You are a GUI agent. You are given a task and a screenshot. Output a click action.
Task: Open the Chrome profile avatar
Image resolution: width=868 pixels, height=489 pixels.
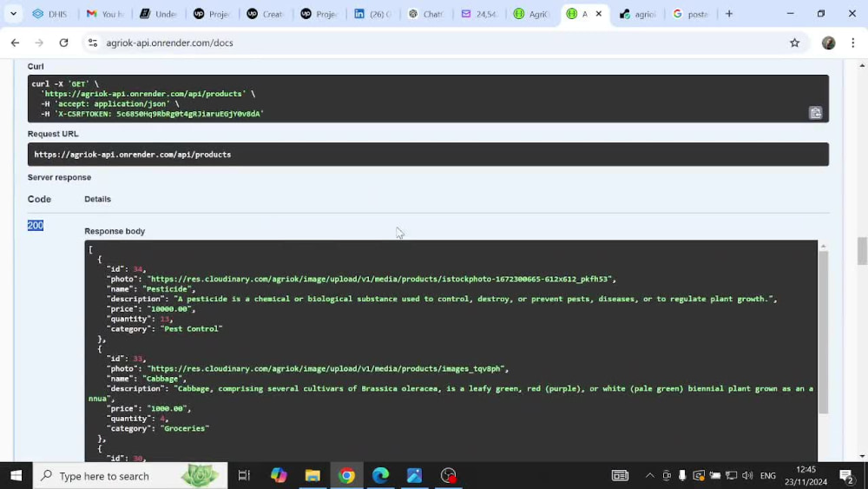click(828, 43)
